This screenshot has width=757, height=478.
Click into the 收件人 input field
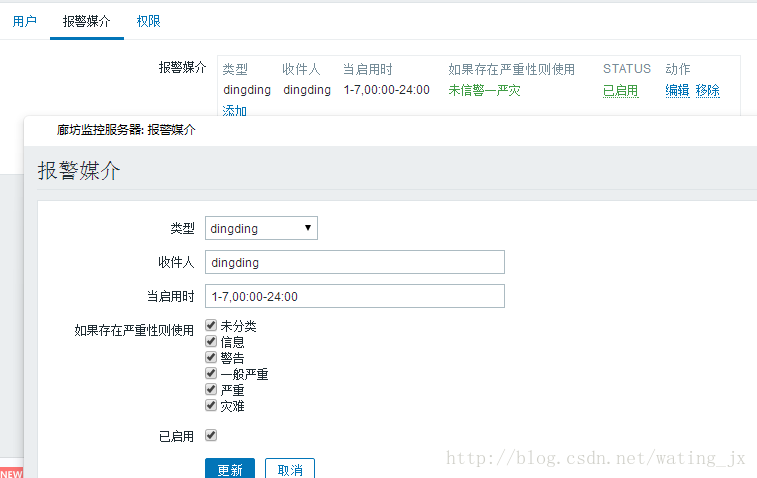click(355, 262)
